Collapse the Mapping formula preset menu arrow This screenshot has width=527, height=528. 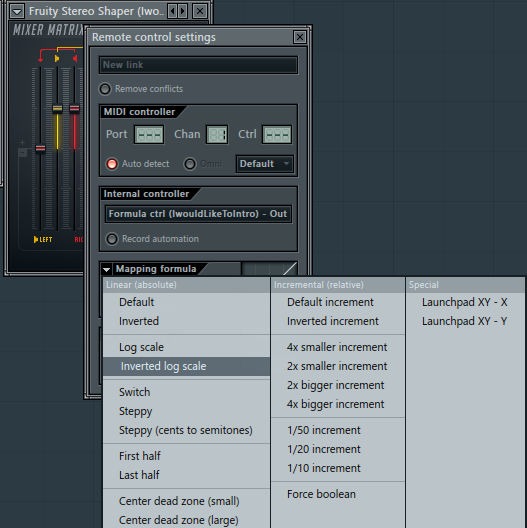[x=107, y=269]
